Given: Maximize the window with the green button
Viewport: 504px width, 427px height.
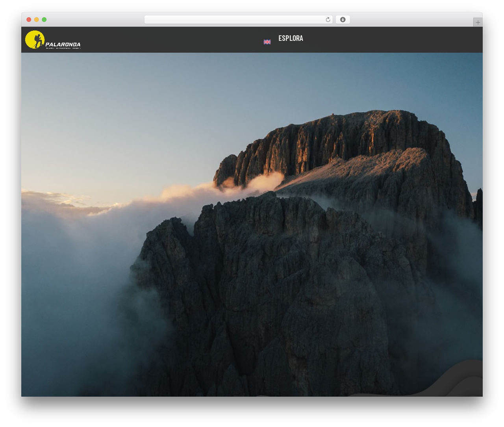Looking at the screenshot, I should [44, 20].
